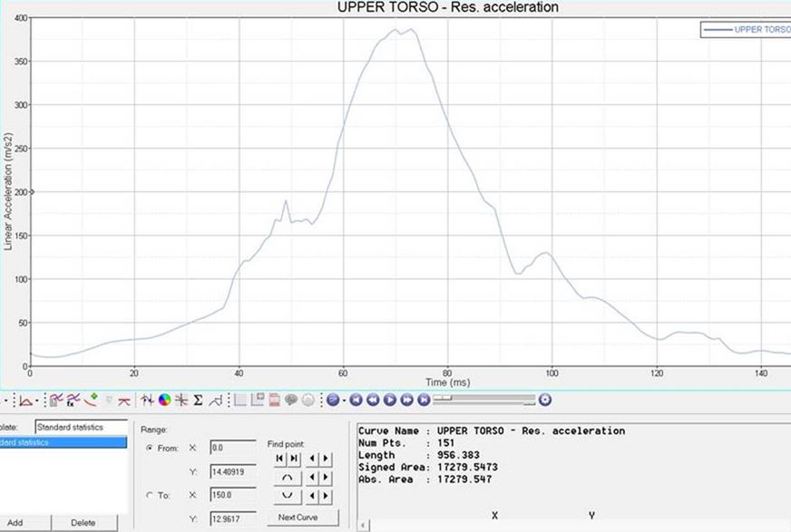The width and height of the screenshot is (791, 532).
Task: Select the From range radio button
Action: (150, 448)
